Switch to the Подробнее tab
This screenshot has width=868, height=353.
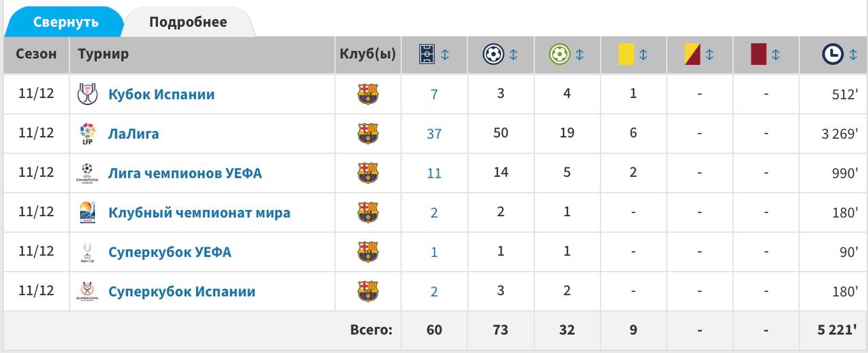pos(188,22)
